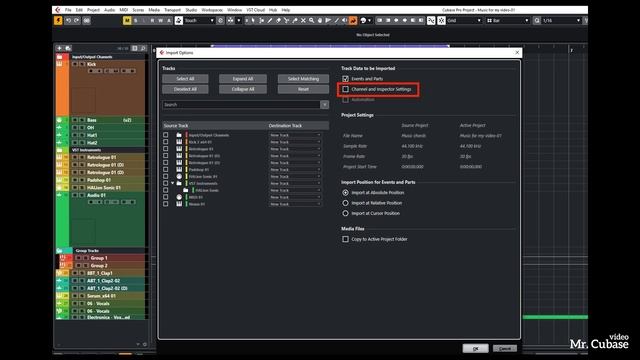Activate the highlighted orange toolbar tool
Screen dimensions: 640x360
click(353, 20)
